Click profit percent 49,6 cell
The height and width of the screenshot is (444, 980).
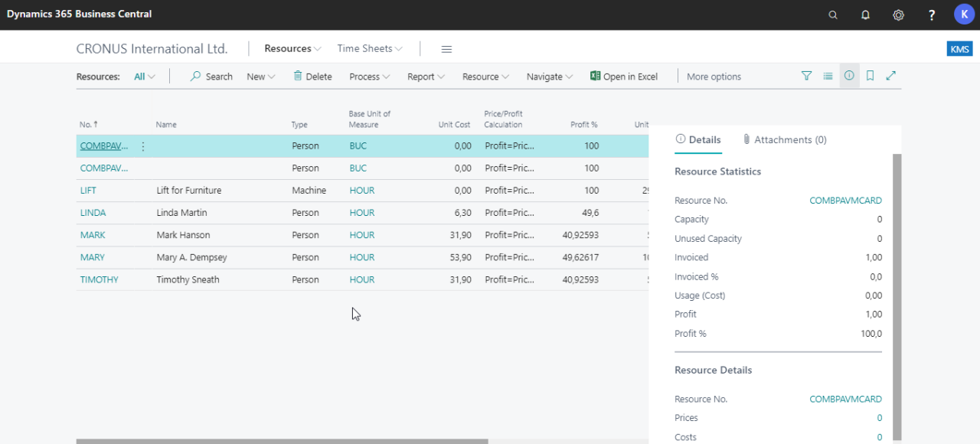[x=591, y=213]
